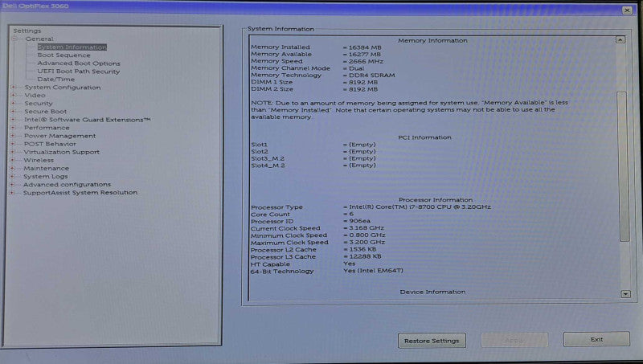This screenshot has width=643, height=364.
Task: Select Intel Software Guard Extensions label
Action: tap(88, 120)
